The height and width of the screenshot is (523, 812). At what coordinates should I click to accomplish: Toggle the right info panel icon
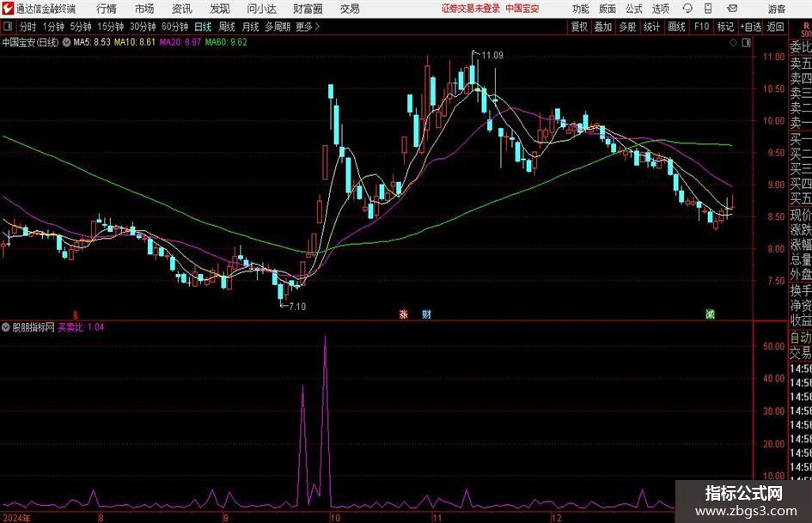pyautogui.click(x=746, y=43)
